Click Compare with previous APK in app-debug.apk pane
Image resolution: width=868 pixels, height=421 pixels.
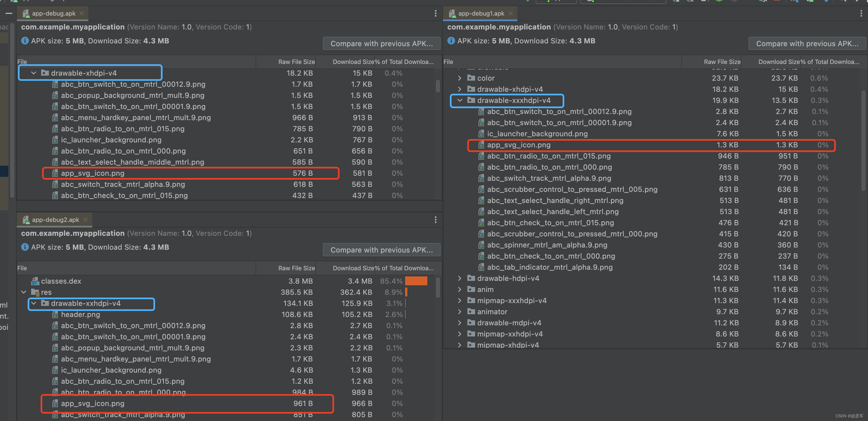(x=381, y=43)
